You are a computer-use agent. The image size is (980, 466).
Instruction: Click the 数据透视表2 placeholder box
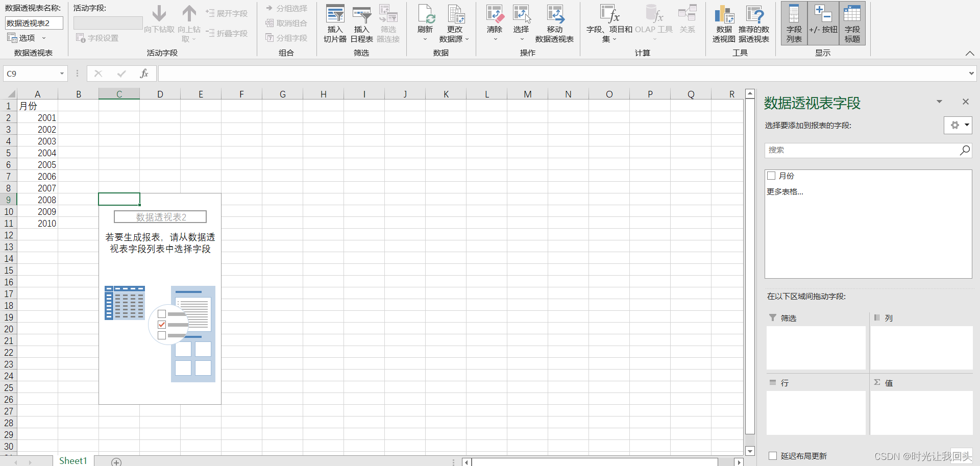(160, 217)
